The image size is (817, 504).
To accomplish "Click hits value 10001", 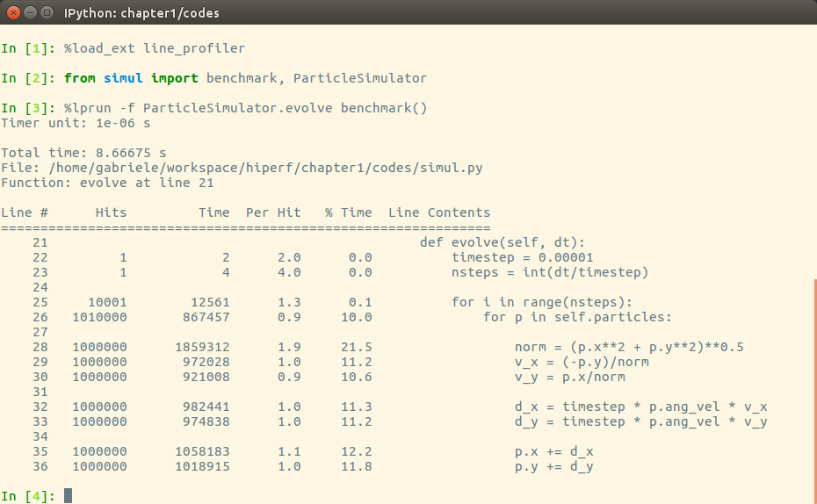I will click(x=107, y=302).
